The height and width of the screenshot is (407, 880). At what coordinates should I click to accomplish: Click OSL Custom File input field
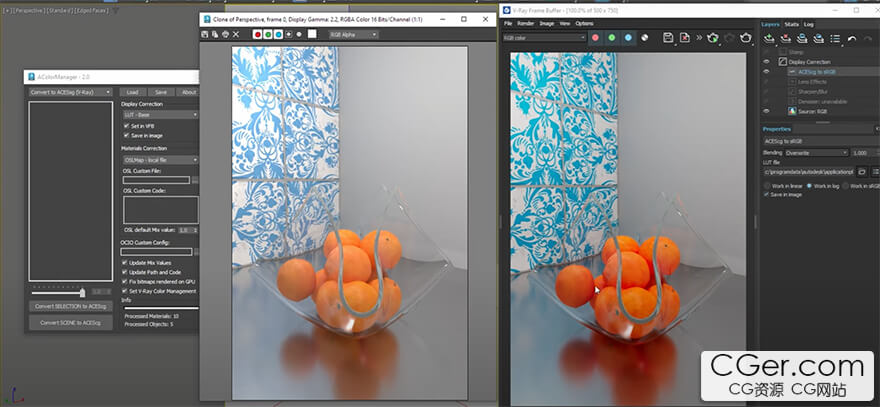[x=157, y=180]
